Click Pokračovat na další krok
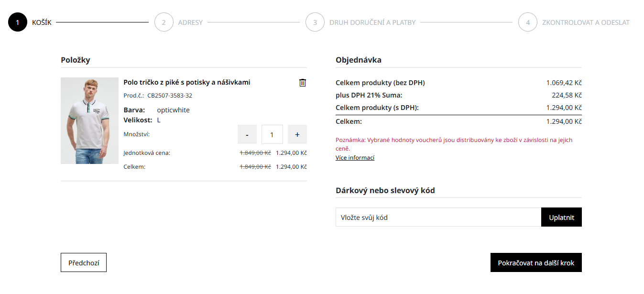The height and width of the screenshot is (294, 644). pos(536,262)
